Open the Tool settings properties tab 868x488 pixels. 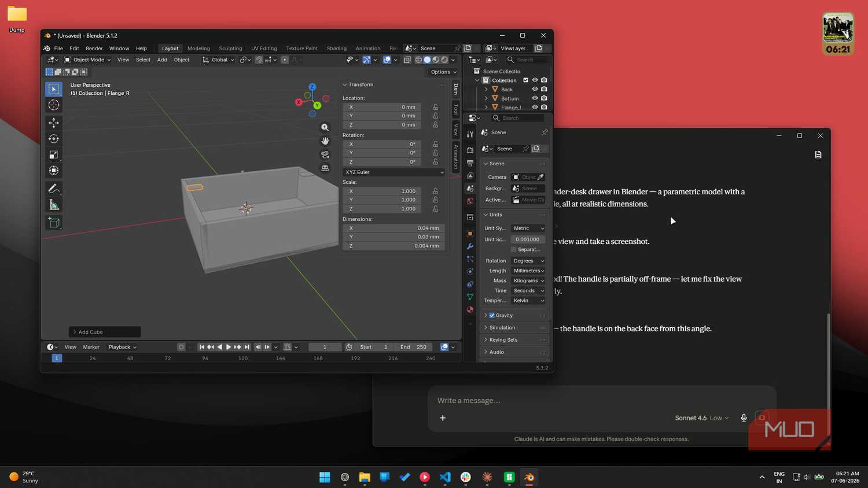point(470,134)
